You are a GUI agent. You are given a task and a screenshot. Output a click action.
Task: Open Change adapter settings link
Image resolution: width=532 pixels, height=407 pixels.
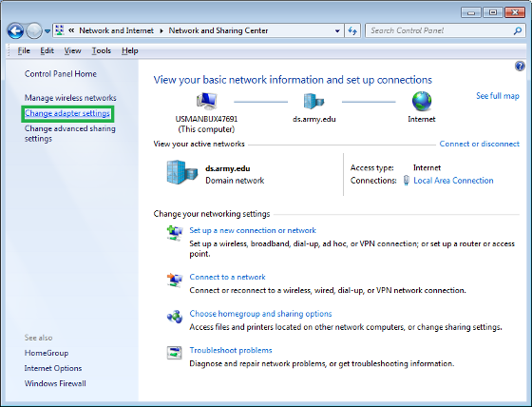point(67,113)
